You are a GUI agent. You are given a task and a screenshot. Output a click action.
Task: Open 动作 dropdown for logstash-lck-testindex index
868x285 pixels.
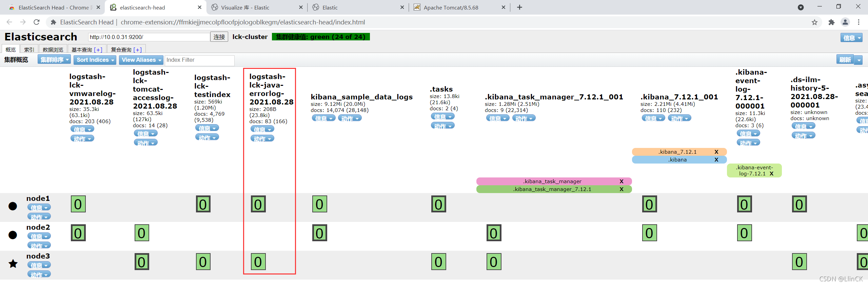207,137
